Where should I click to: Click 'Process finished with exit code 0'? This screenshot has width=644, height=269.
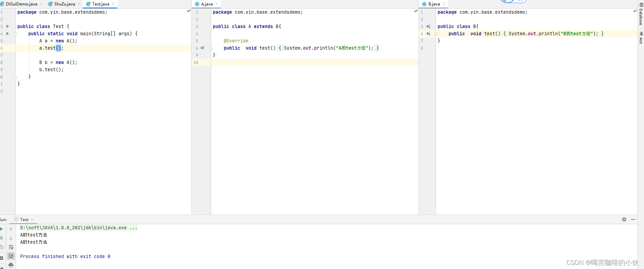pyautogui.click(x=65, y=256)
